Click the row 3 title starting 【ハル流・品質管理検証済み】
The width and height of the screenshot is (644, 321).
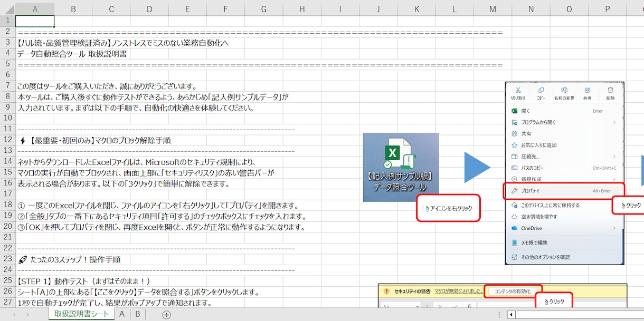(123, 43)
